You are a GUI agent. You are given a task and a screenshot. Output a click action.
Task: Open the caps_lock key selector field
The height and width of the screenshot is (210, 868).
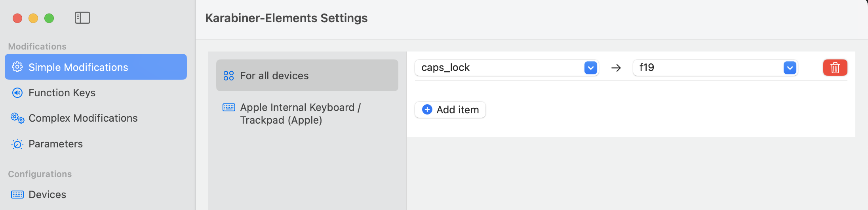pyautogui.click(x=499, y=68)
